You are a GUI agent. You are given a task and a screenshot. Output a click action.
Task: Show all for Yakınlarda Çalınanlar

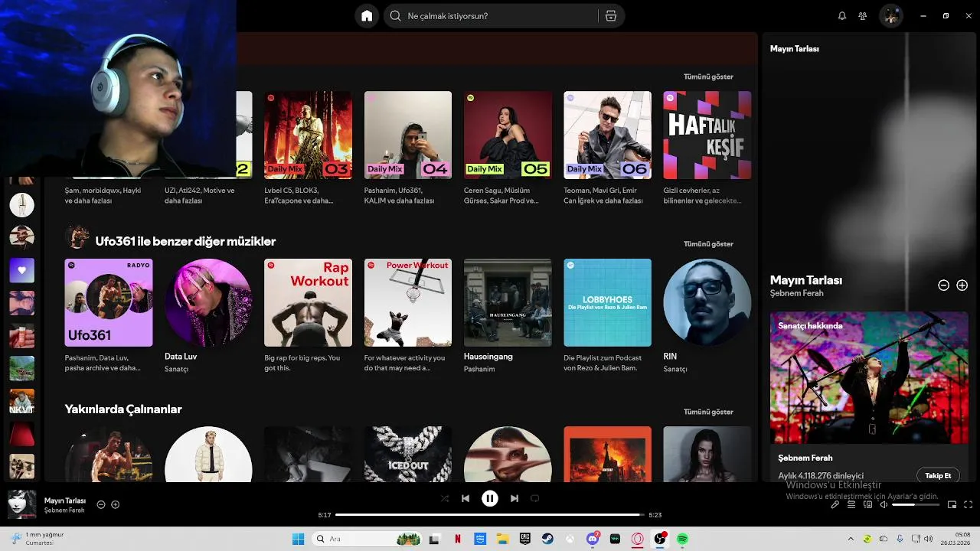click(708, 412)
